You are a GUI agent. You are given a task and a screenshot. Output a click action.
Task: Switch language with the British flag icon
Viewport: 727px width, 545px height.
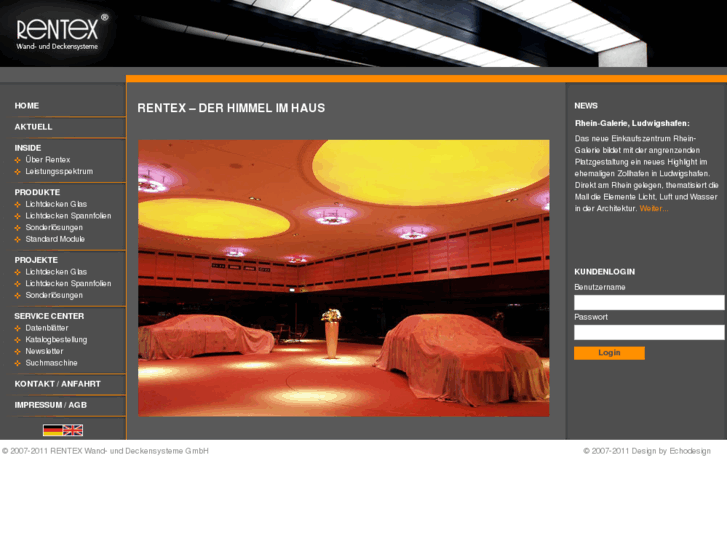click(x=73, y=430)
